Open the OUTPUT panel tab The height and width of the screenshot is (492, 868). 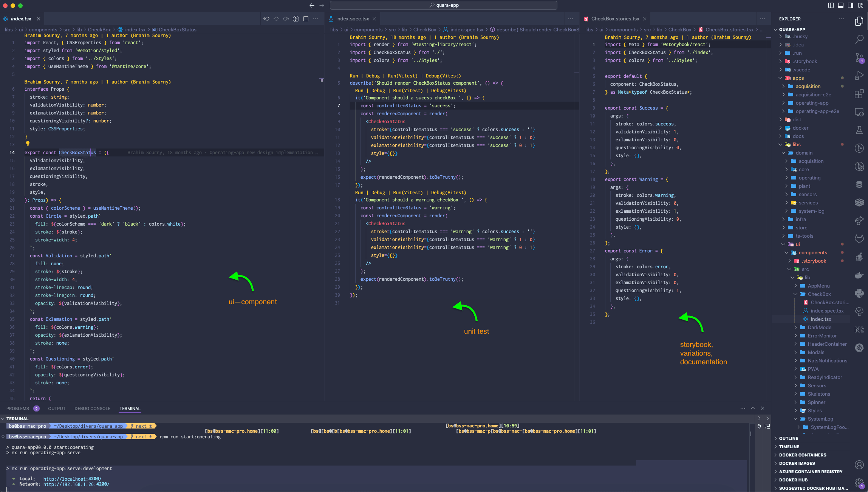(x=57, y=408)
